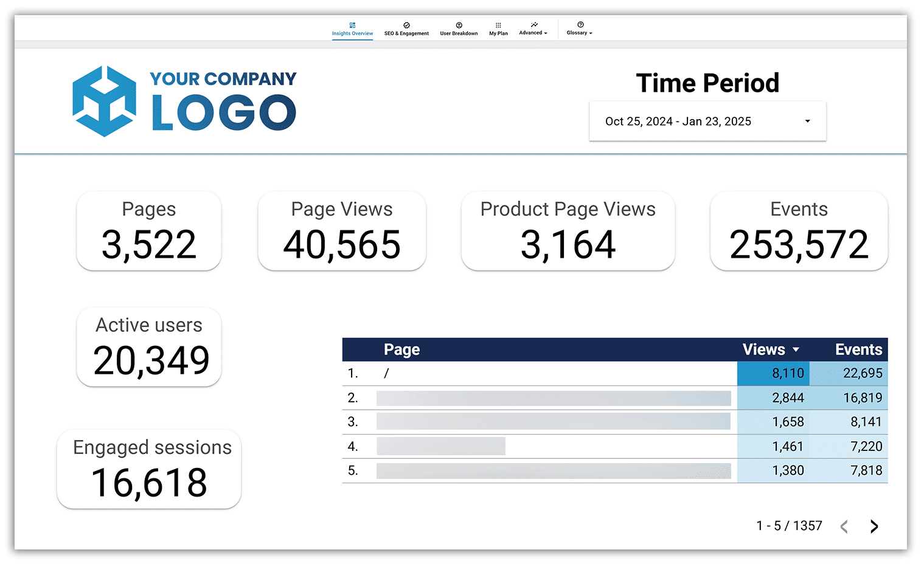The image size is (924, 564).
Task: Toggle the Views column sort order
Action: coord(797,349)
